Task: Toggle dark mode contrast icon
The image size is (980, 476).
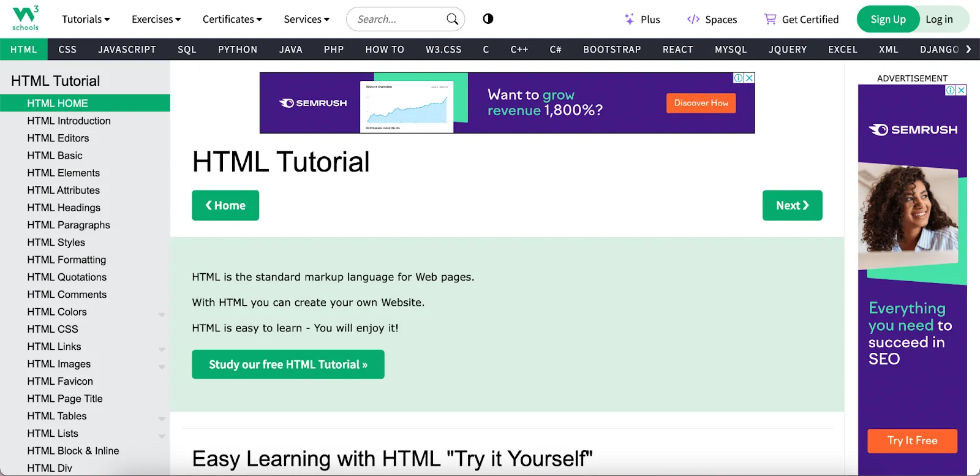Action: coord(488,19)
